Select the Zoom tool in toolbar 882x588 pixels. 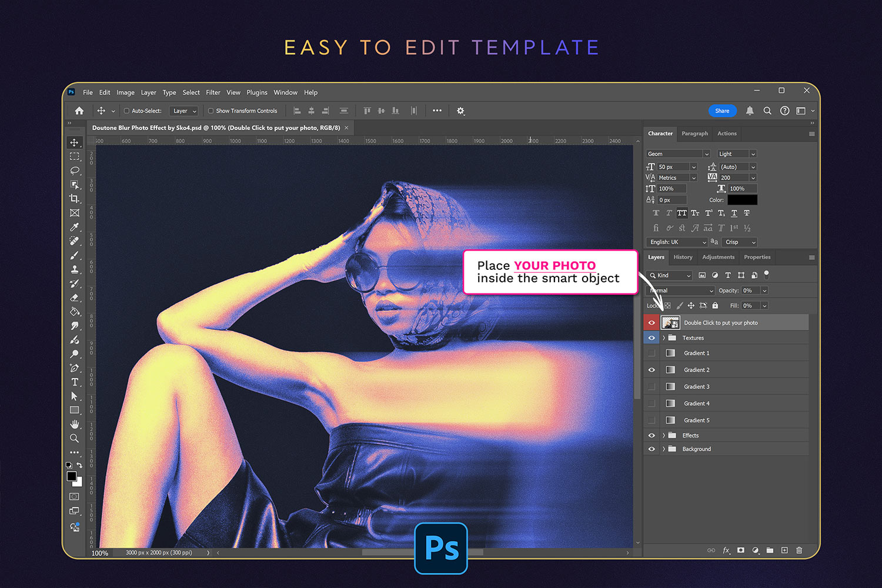75,438
